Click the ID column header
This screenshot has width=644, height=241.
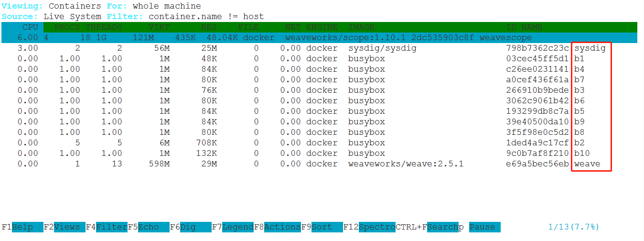point(511,27)
